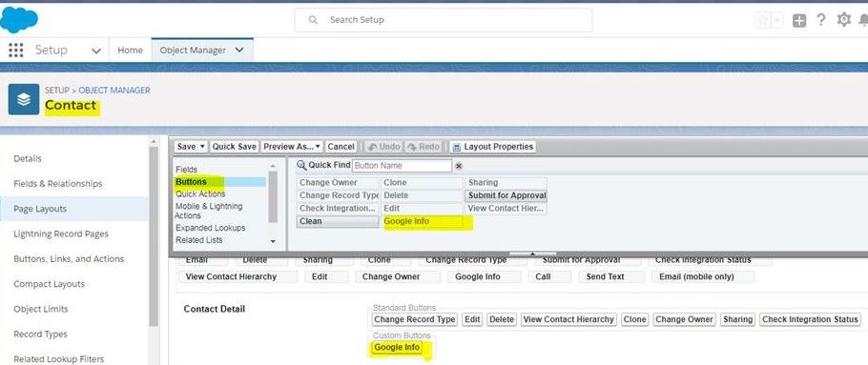Image resolution: width=868 pixels, height=365 pixels.
Task: Open Compact Layouts in sidebar
Action: tap(49, 284)
